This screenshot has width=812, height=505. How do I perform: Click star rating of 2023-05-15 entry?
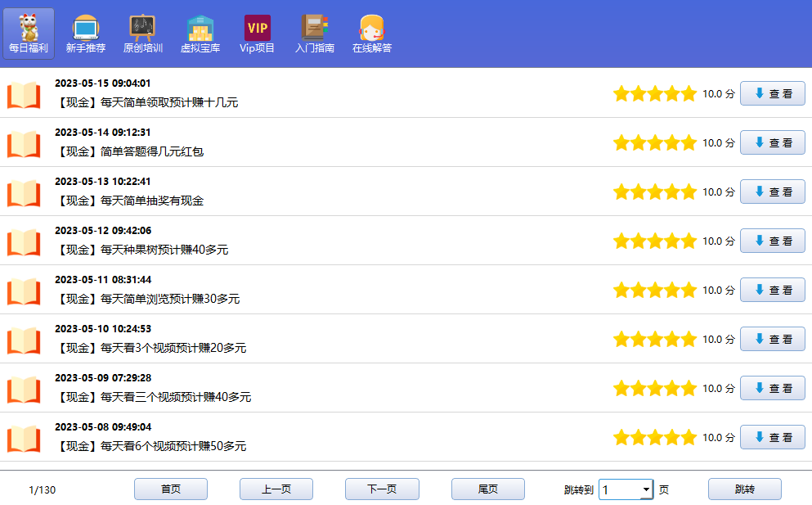click(x=655, y=94)
